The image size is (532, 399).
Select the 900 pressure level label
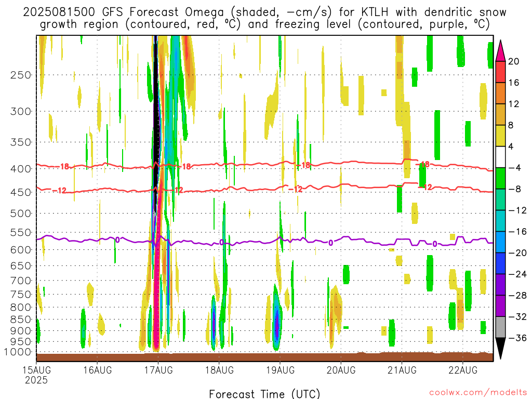tap(21, 331)
